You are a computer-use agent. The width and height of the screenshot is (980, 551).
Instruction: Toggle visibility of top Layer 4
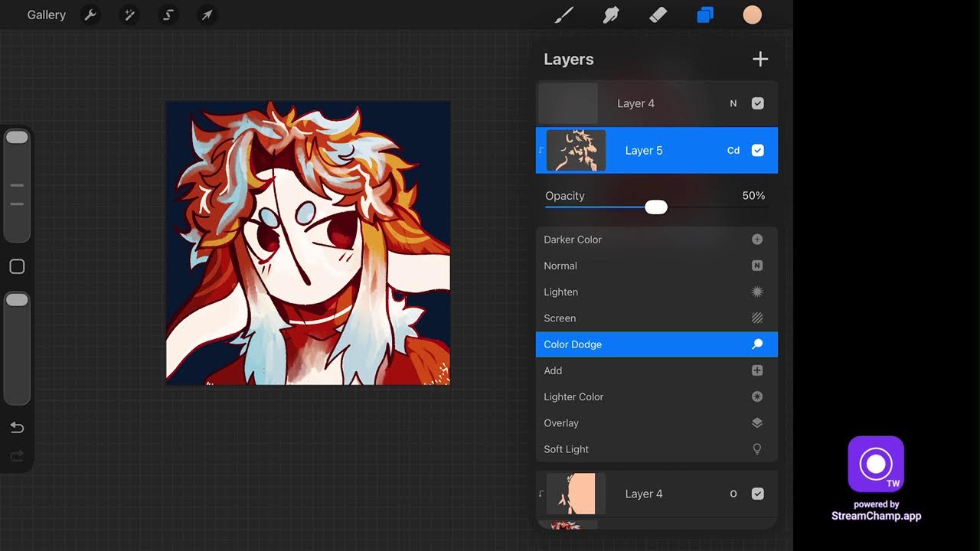click(x=758, y=103)
